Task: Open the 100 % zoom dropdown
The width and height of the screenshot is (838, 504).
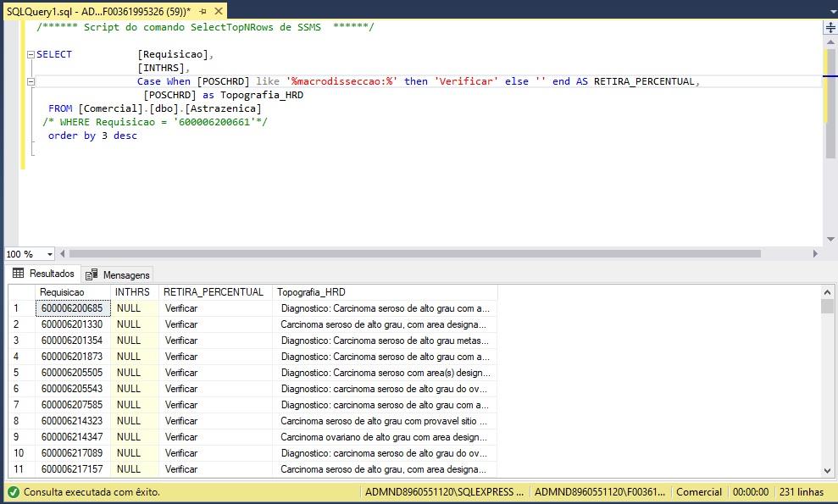Action: click(50, 254)
